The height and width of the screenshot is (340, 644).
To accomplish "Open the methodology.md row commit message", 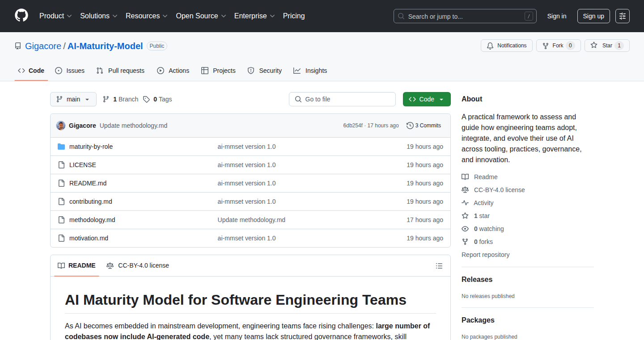I will coord(251,220).
